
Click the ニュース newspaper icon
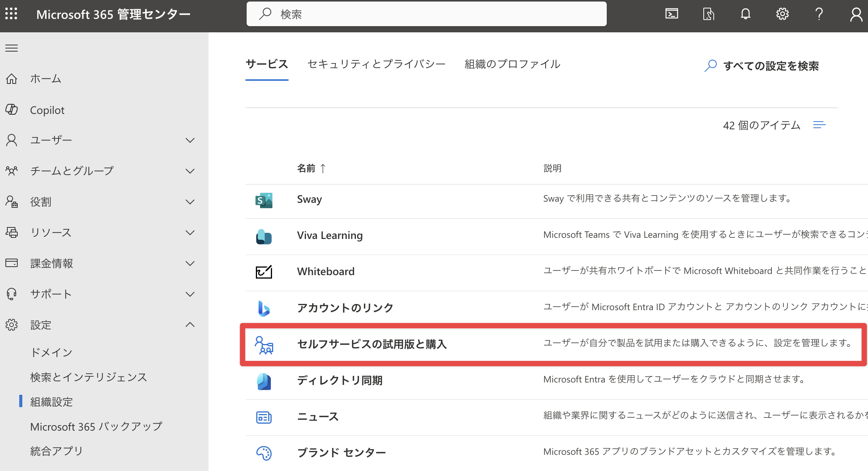coord(264,417)
